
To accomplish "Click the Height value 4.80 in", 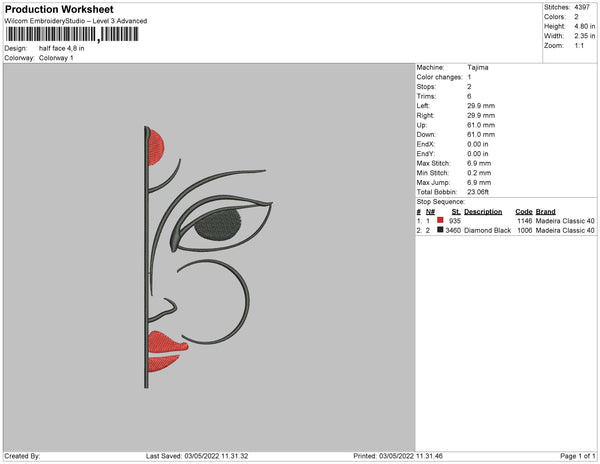I will pos(584,26).
